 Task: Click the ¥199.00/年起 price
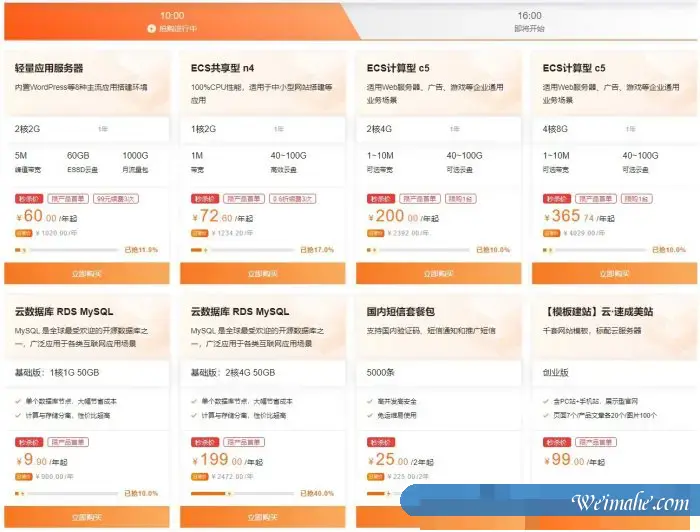pos(227,460)
